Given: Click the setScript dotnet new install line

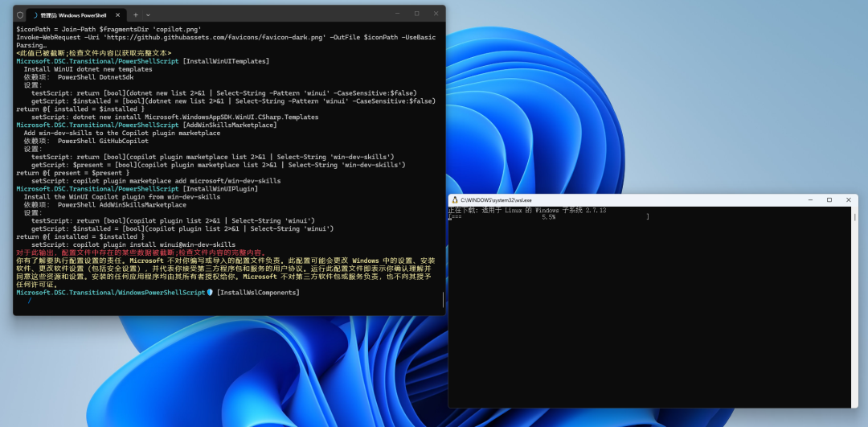Looking at the screenshot, I should [175, 117].
